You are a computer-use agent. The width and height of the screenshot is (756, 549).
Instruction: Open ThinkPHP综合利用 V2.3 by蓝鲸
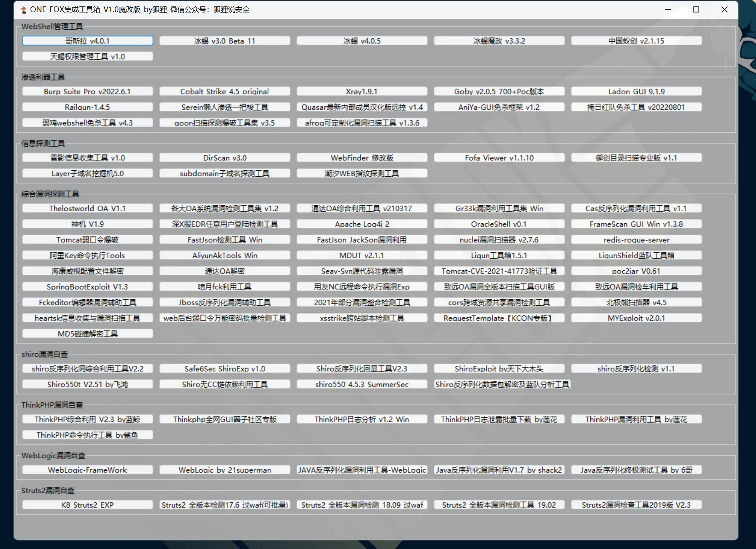click(87, 419)
